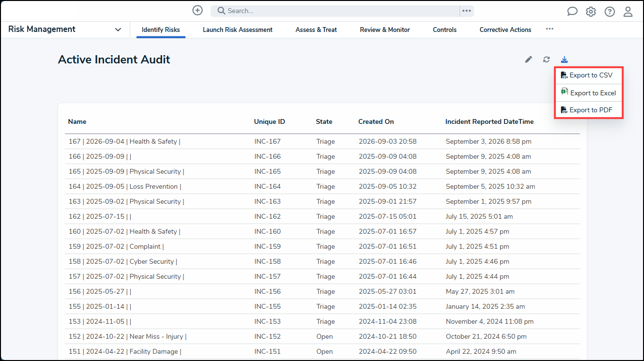Switch to the Controls tab
The height and width of the screenshot is (361, 644).
(x=445, y=30)
